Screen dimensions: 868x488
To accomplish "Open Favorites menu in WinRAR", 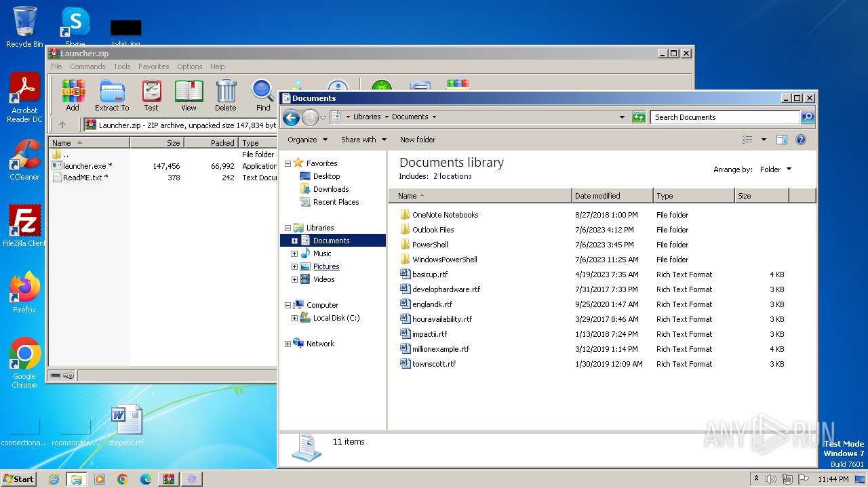I will coord(154,66).
